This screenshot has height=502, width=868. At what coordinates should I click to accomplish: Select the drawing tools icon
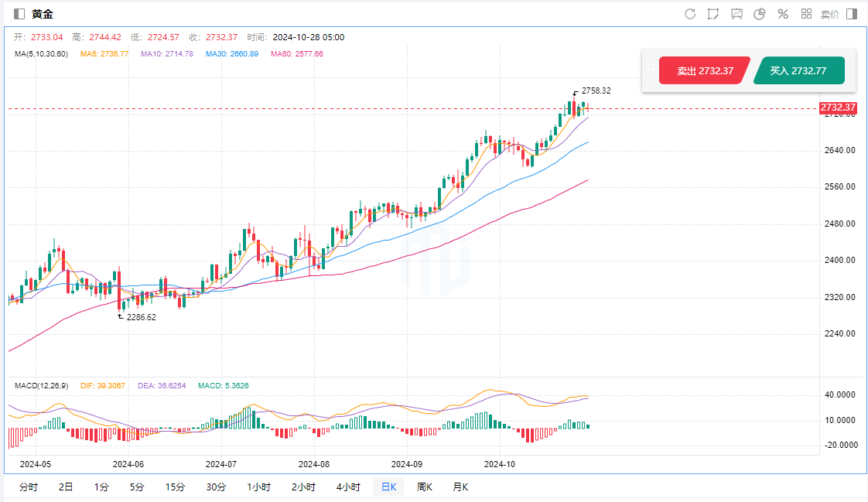(713, 14)
